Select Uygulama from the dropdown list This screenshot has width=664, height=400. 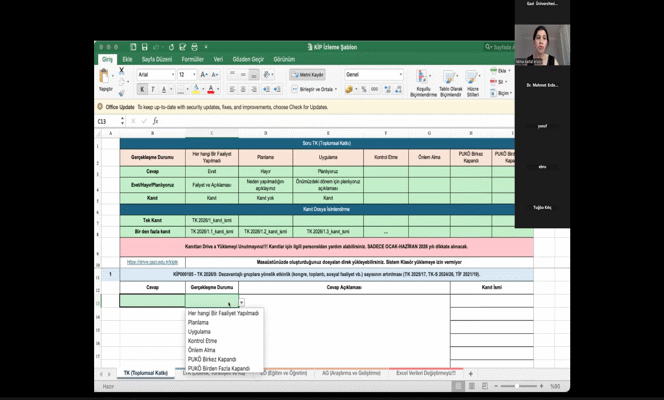point(199,331)
